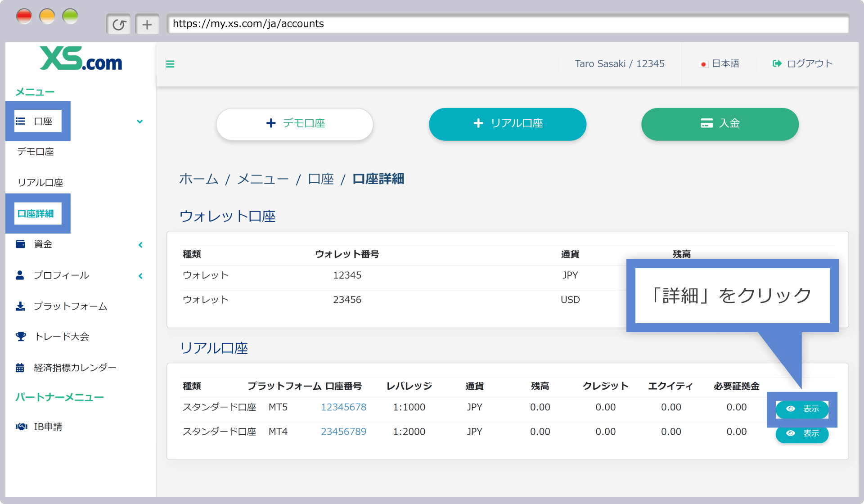Open account number 23456789 link
Viewport: 864px width, 504px height.
(343, 432)
